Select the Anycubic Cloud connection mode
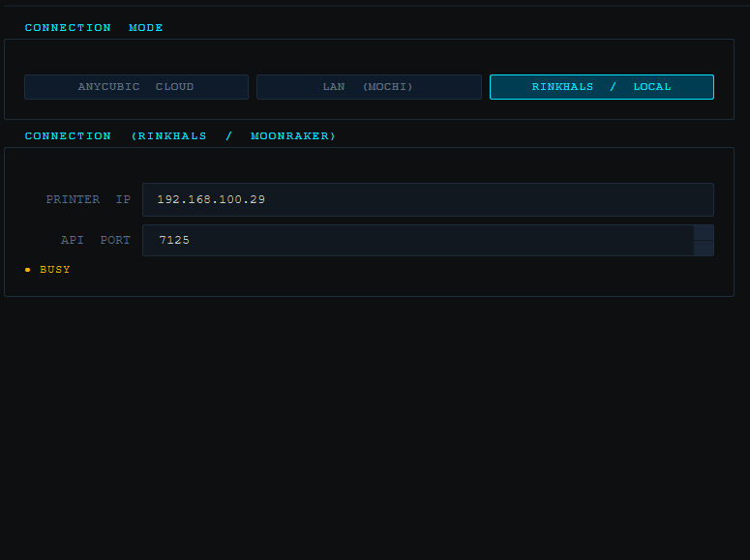Image resolution: width=750 pixels, height=560 pixels. tap(136, 87)
